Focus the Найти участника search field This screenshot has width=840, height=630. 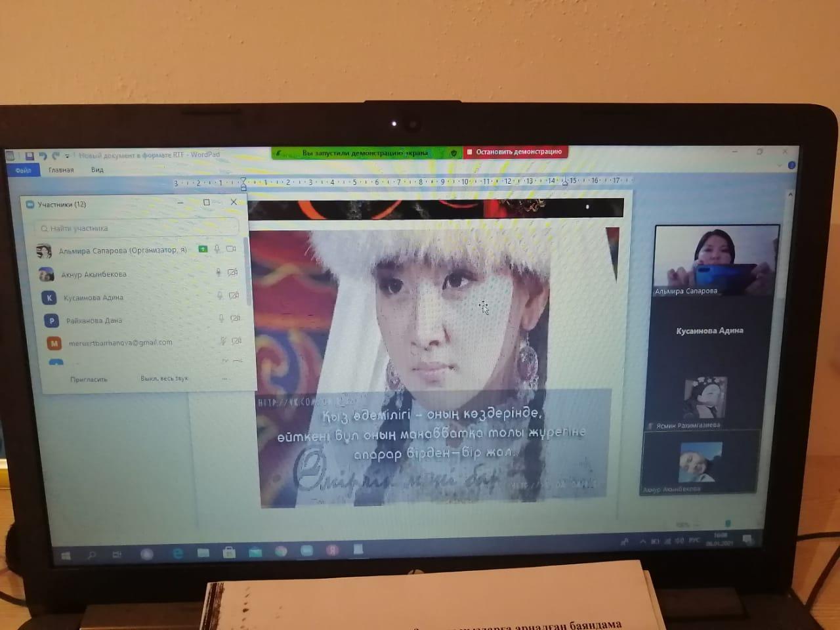tap(136, 228)
